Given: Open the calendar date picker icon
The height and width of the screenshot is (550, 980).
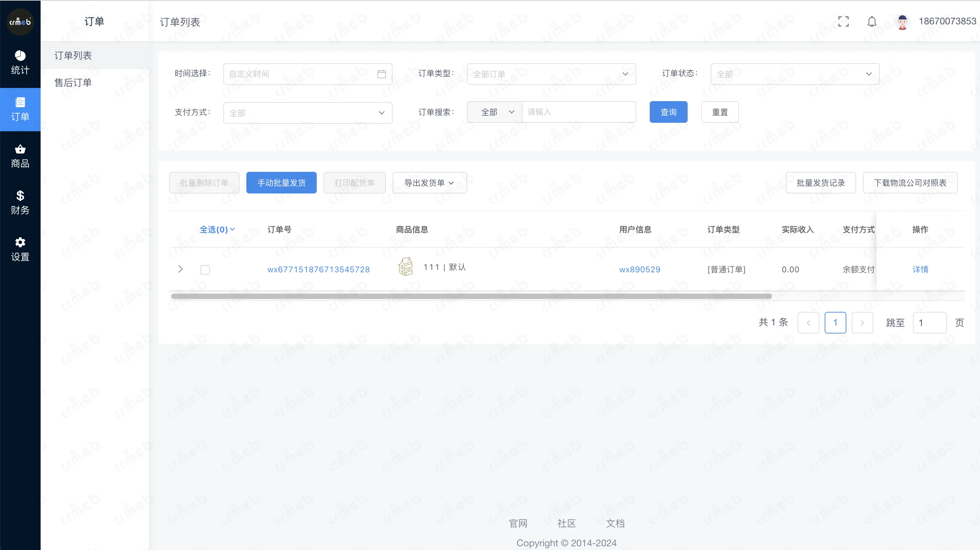Looking at the screenshot, I should [x=382, y=74].
